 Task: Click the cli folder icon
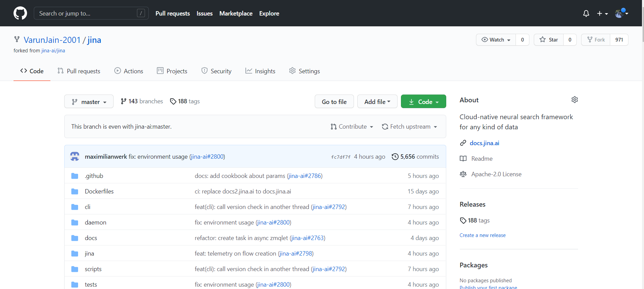tap(75, 207)
